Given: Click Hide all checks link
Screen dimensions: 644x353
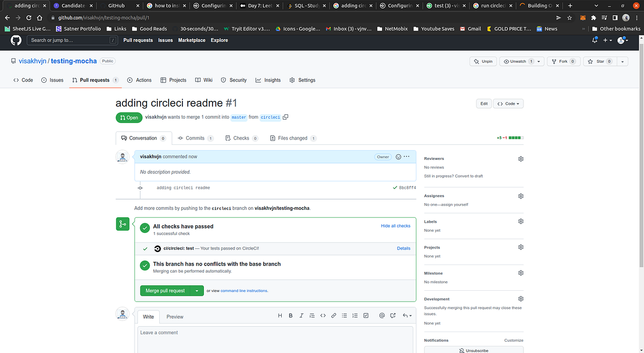Looking at the screenshot, I should pyautogui.click(x=396, y=226).
